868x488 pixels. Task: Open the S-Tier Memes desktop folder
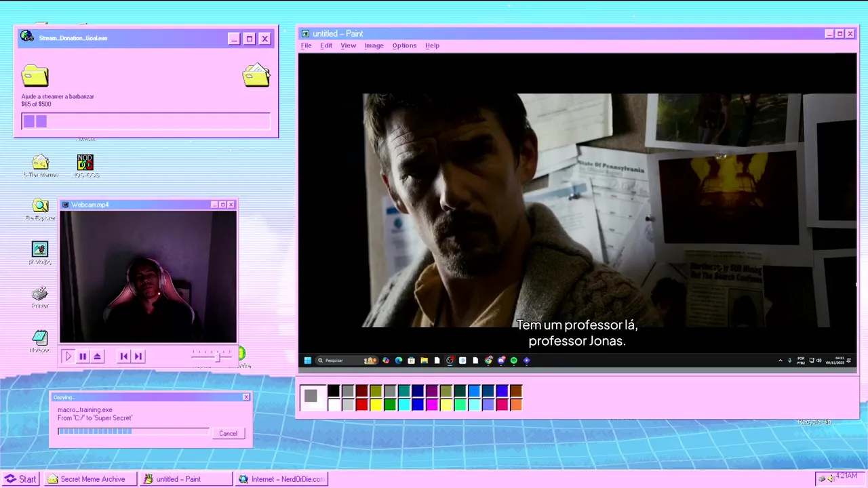[x=41, y=165]
